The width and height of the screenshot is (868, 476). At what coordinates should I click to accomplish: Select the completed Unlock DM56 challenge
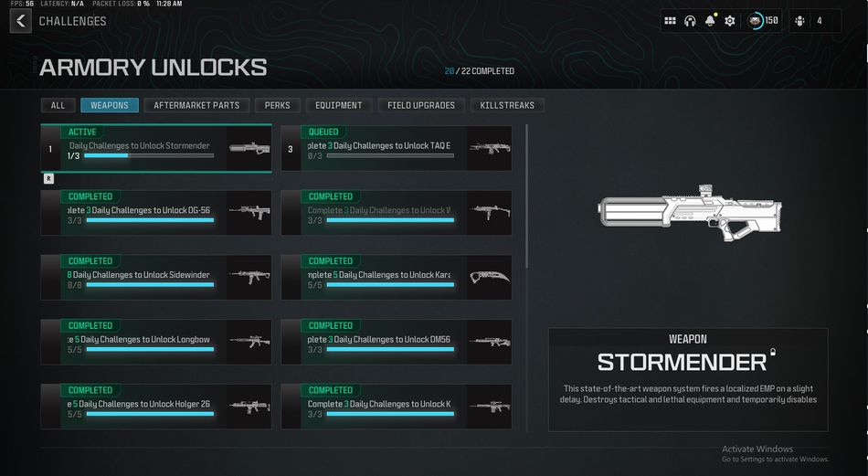(x=397, y=342)
